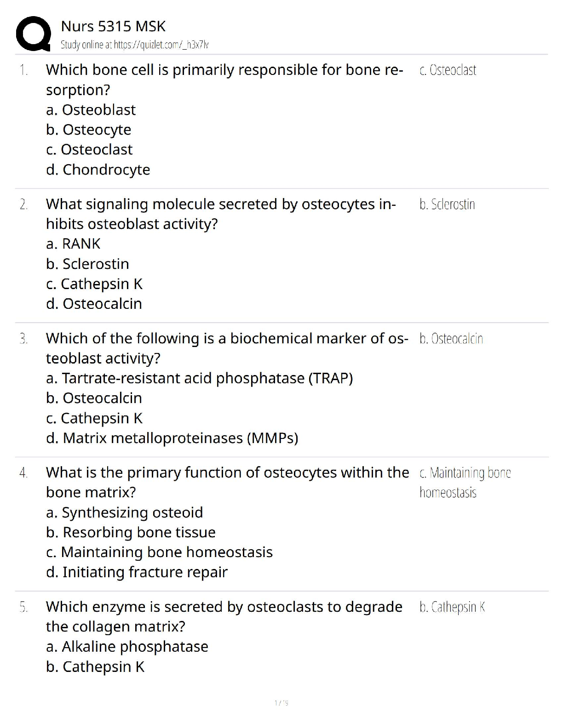Choose a. Osteoblast in question 1
563x728 pixels.
point(91,110)
